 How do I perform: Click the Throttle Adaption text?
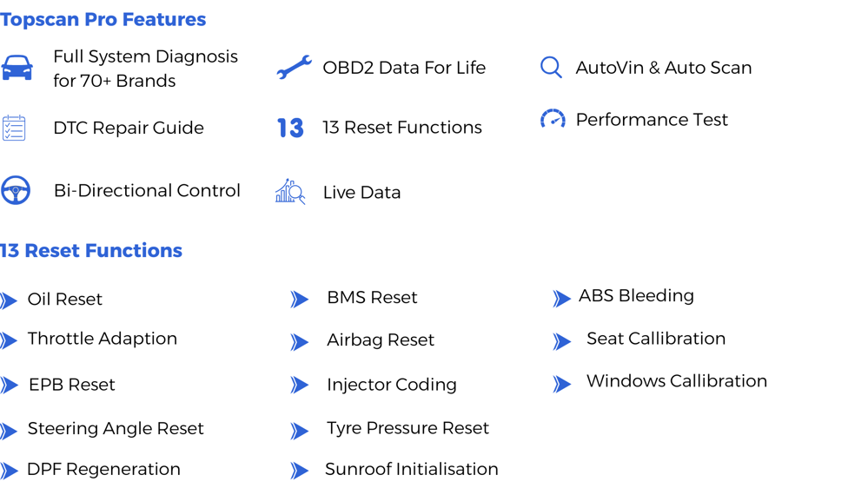pos(103,338)
